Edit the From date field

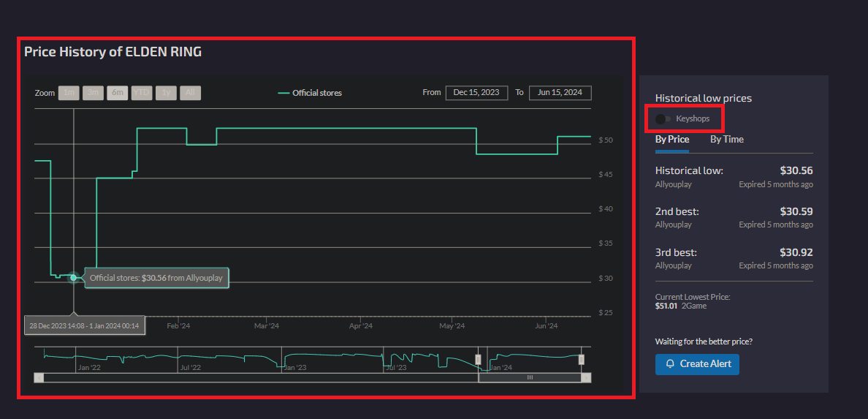[x=476, y=93]
